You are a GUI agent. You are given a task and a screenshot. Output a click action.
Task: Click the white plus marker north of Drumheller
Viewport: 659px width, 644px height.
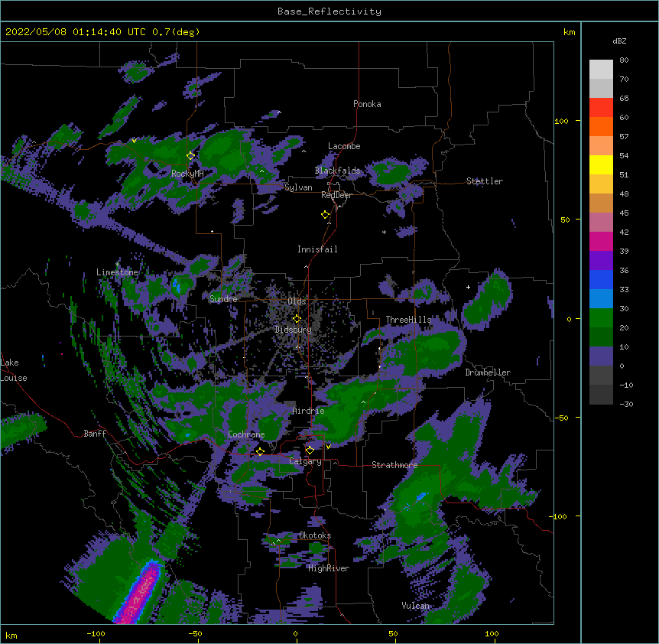click(x=468, y=287)
